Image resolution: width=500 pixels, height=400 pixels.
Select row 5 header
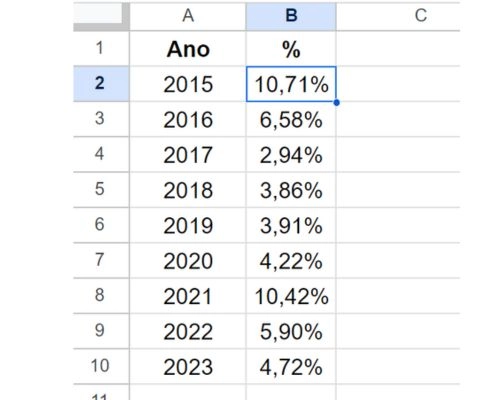click(x=101, y=190)
